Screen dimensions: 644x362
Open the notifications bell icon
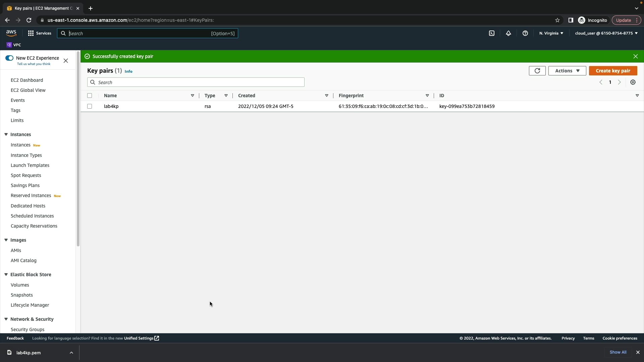pyautogui.click(x=508, y=33)
